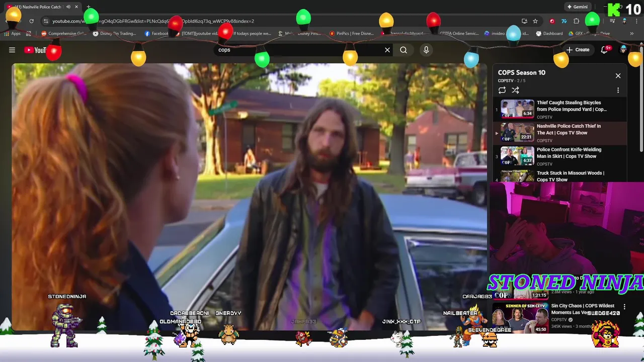
Task: Open the 'Comprehensive G...' Reddit bookmark
Action: 64,34
